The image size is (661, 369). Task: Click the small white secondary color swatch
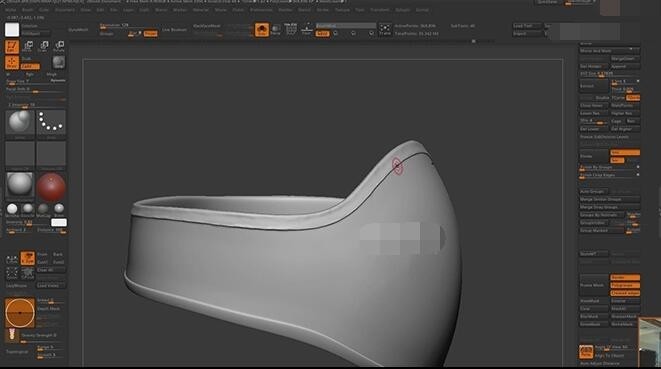[59, 222]
